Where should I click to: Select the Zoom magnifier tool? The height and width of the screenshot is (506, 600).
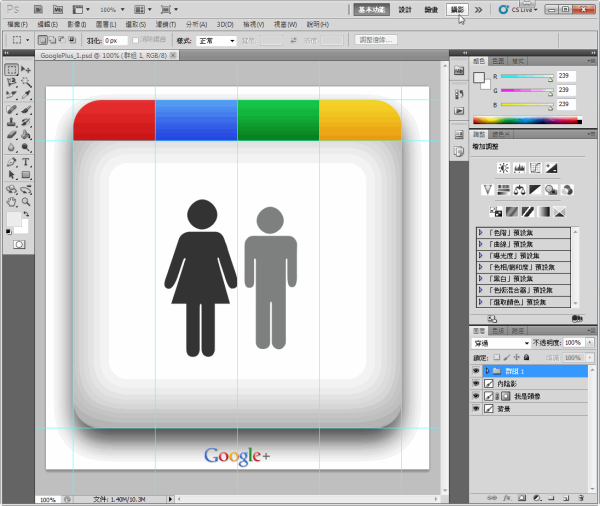26,200
